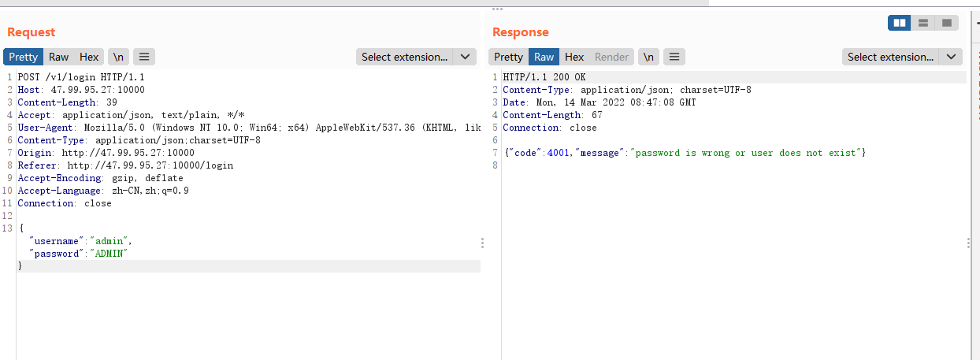Click the Response panel vertical dots handle

pos(968,243)
